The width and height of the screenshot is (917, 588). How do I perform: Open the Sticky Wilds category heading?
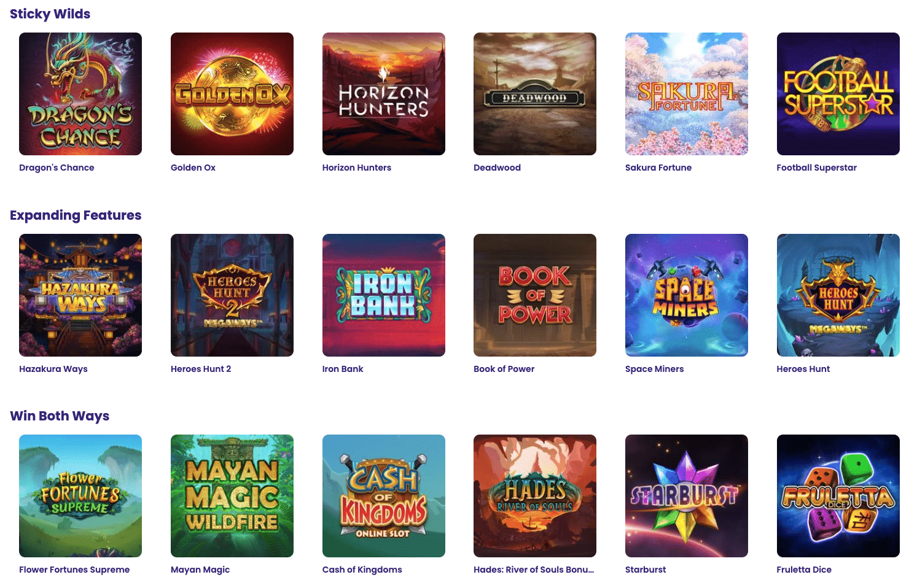[x=50, y=14]
